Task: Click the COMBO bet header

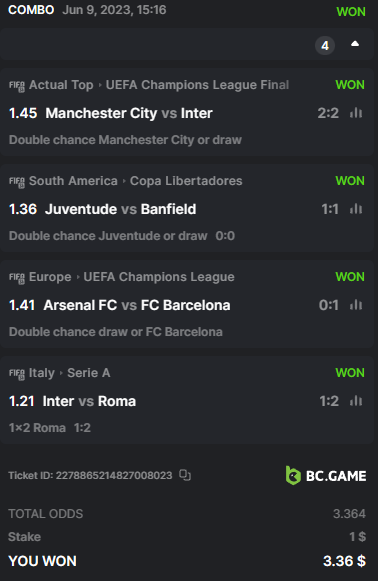Action: point(31,10)
